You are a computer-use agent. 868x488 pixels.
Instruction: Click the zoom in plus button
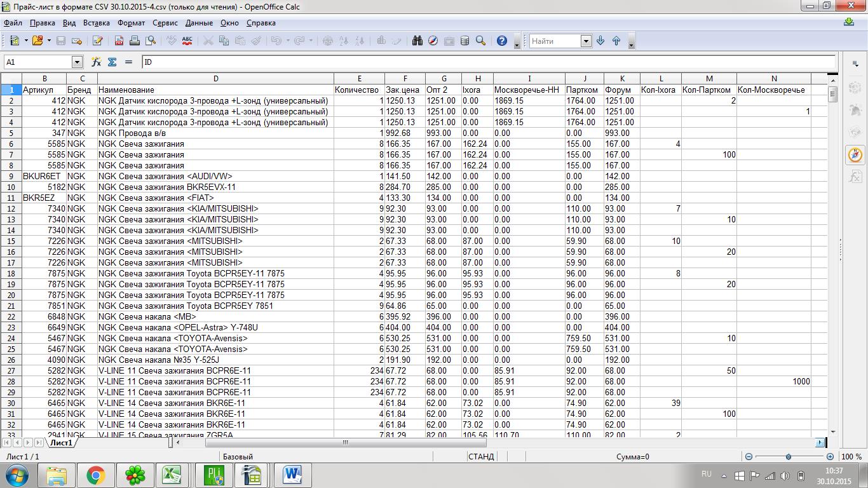click(830, 456)
